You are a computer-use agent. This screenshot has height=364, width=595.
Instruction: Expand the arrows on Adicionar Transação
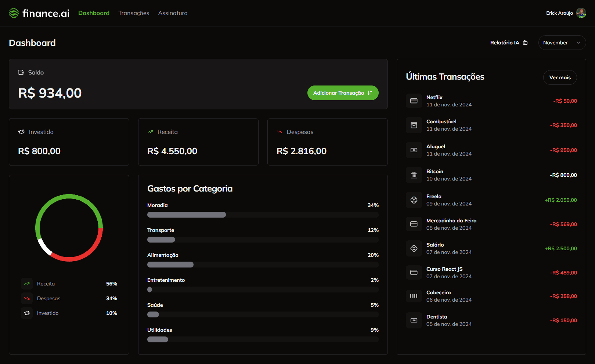coord(370,93)
